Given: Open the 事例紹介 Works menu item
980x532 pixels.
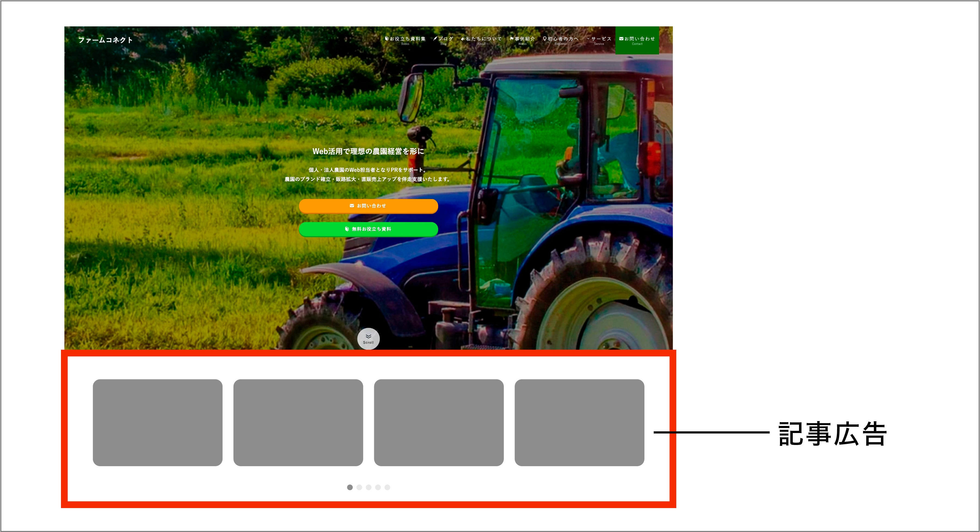Looking at the screenshot, I should 525,39.
